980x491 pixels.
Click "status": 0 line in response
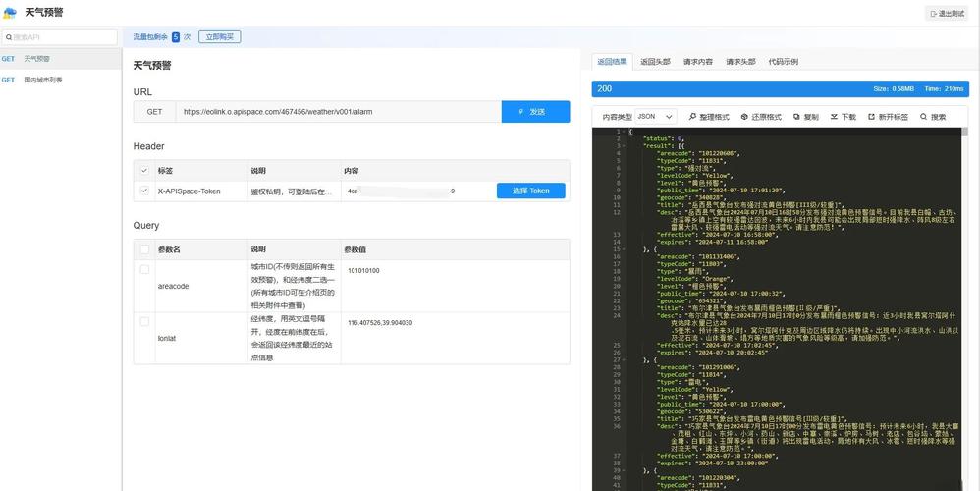coord(663,138)
